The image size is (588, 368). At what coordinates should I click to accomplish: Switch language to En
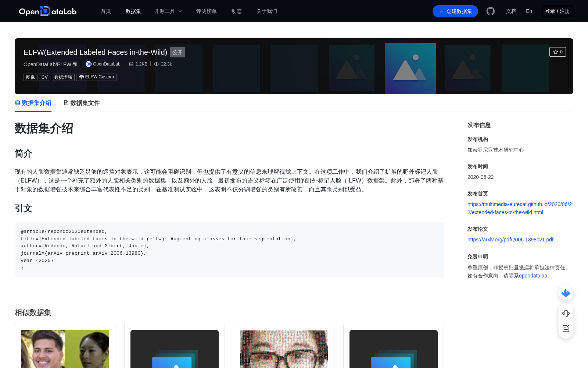(529, 11)
